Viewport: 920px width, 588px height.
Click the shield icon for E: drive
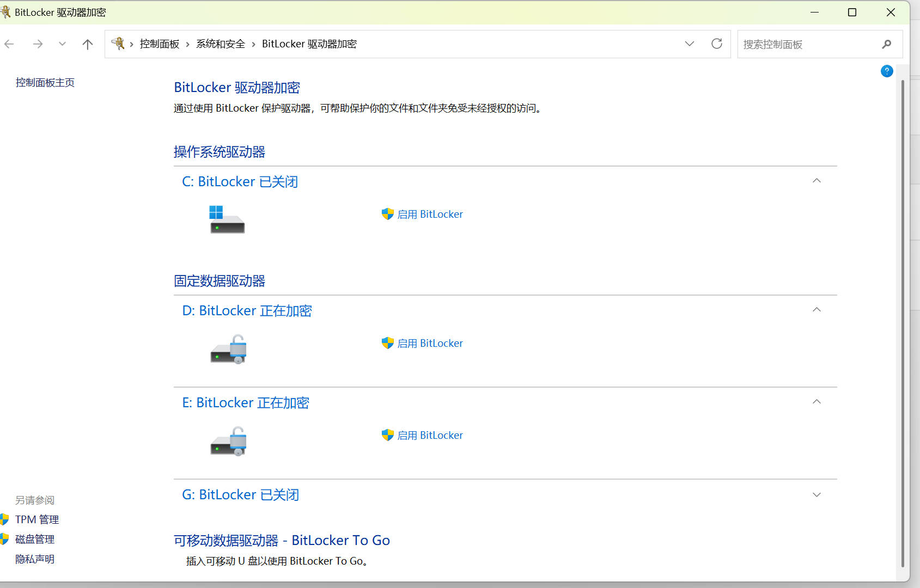[387, 435]
